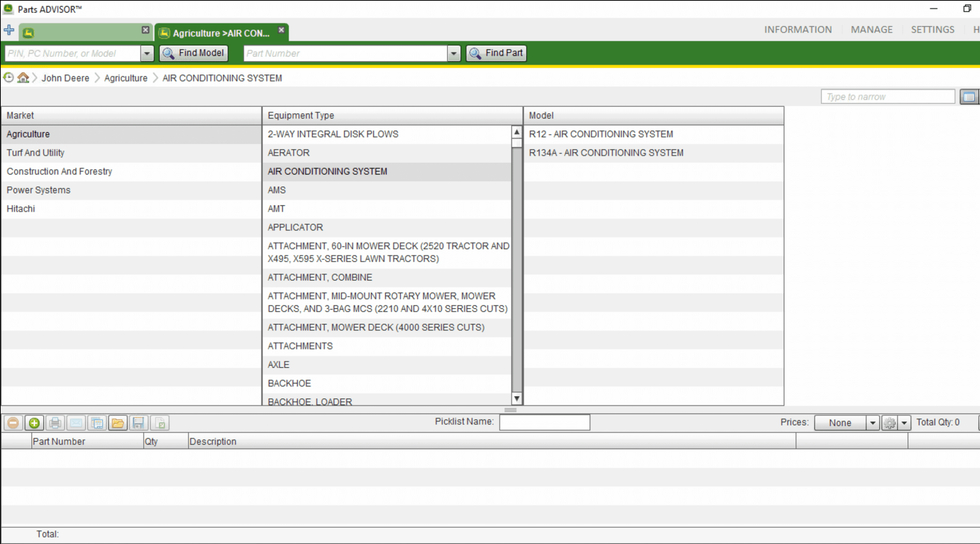This screenshot has width=980, height=544.
Task: Open R134A - AIR CONDITIONING SYSTEM model
Action: click(x=653, y=153)
